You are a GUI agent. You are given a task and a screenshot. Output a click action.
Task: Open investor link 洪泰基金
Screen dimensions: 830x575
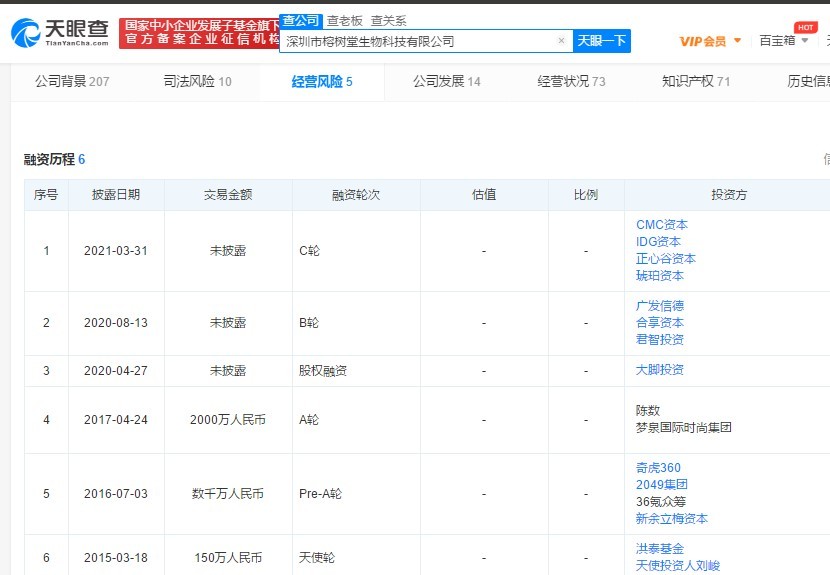(660, 549)
